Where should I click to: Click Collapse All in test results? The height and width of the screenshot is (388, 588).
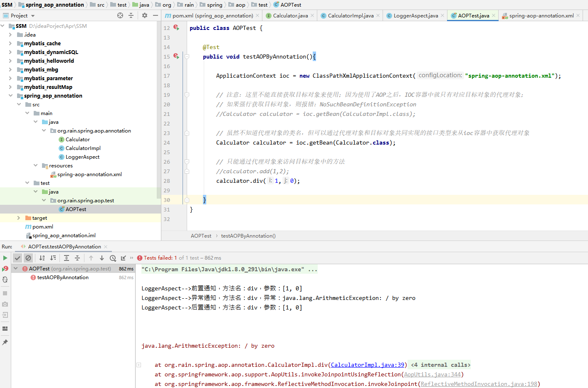77,258
